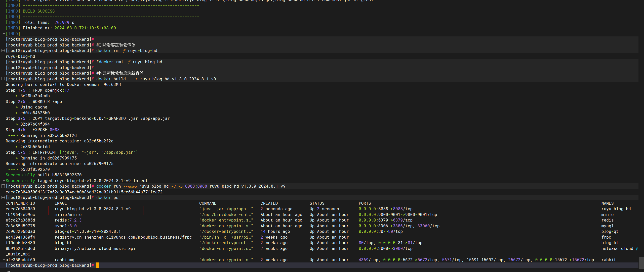The image size is (644, 272).
Task: Click the 'CONTAINER ID' column header
Action: click(x=20, y=203)
